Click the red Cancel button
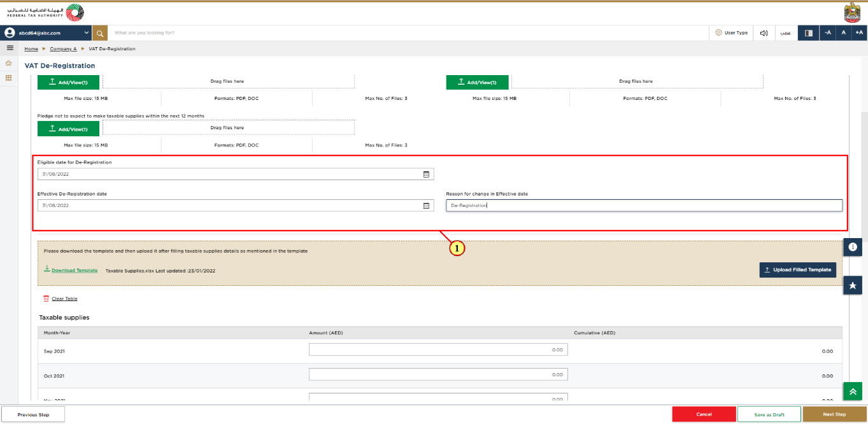The width and height of the screenshot is (868, 424). [x=704, y=414]
